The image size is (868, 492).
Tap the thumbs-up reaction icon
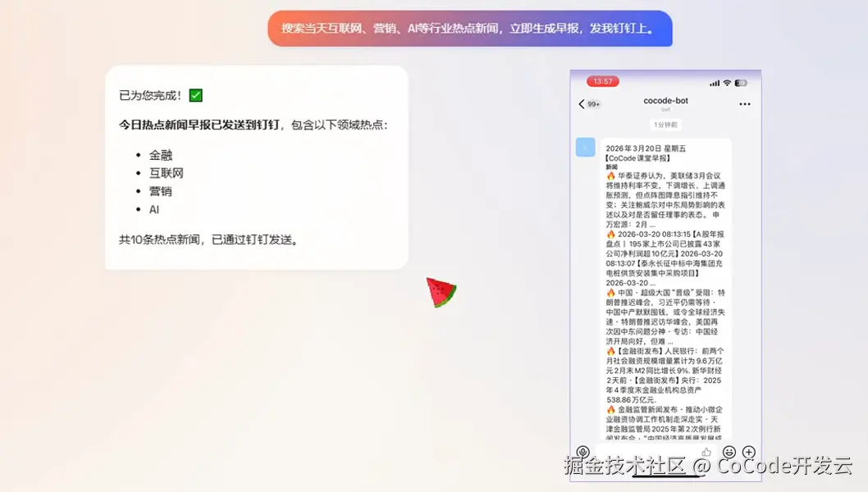click(x=706, y=451)
